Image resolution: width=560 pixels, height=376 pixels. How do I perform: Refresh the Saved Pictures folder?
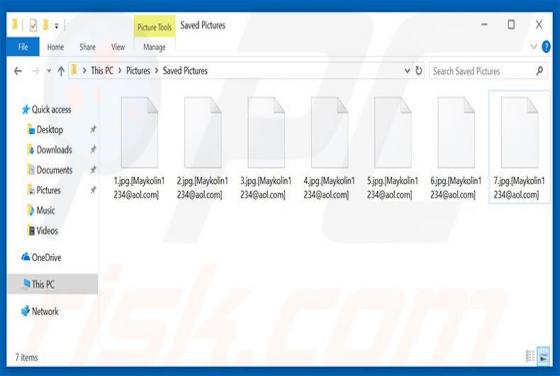pos(419,71)
